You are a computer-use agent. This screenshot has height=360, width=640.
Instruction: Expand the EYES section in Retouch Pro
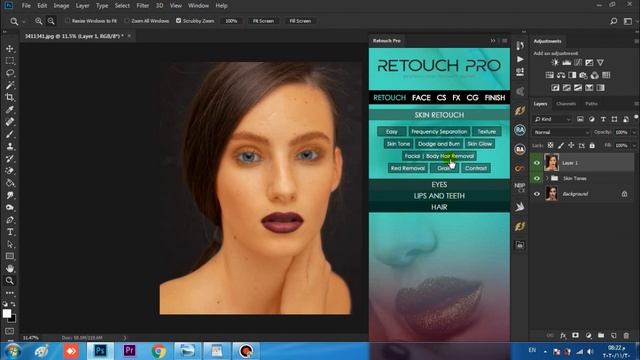point(439,184)
